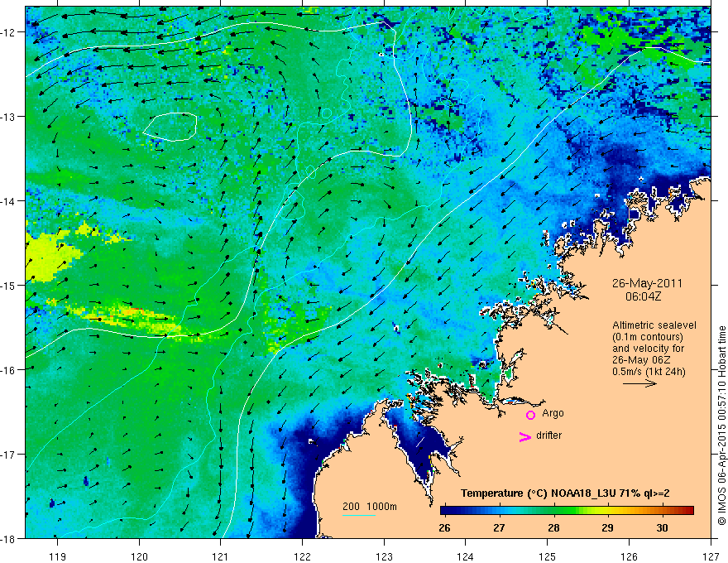Click the latitude axis label -18

[x=8, y=538]
